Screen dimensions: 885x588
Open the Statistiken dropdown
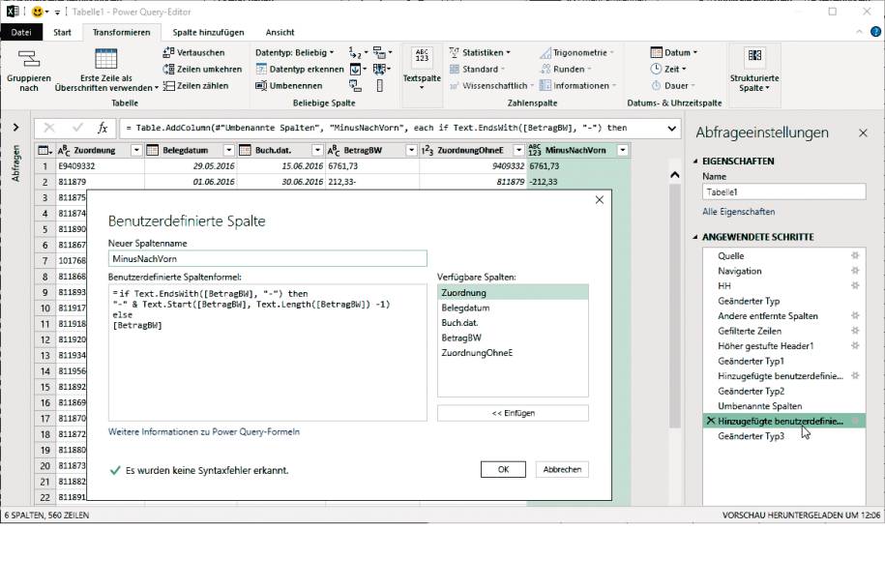point(481,52)
